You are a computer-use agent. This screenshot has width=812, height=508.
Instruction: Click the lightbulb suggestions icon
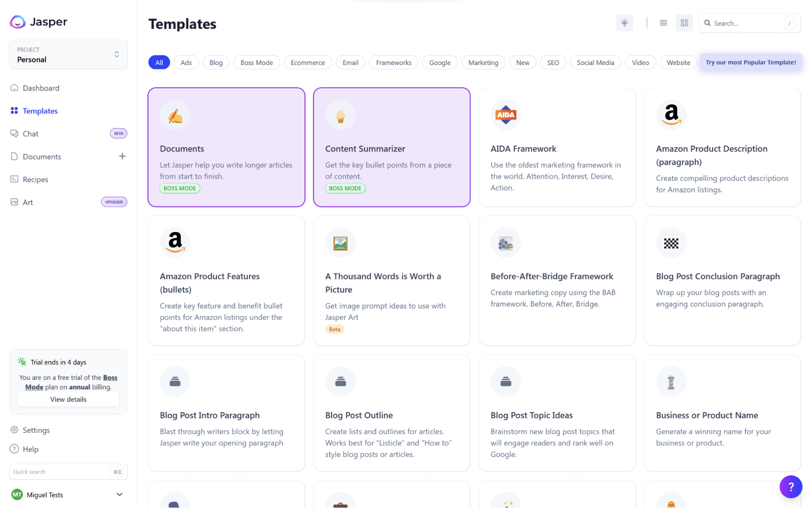(624, 23)
